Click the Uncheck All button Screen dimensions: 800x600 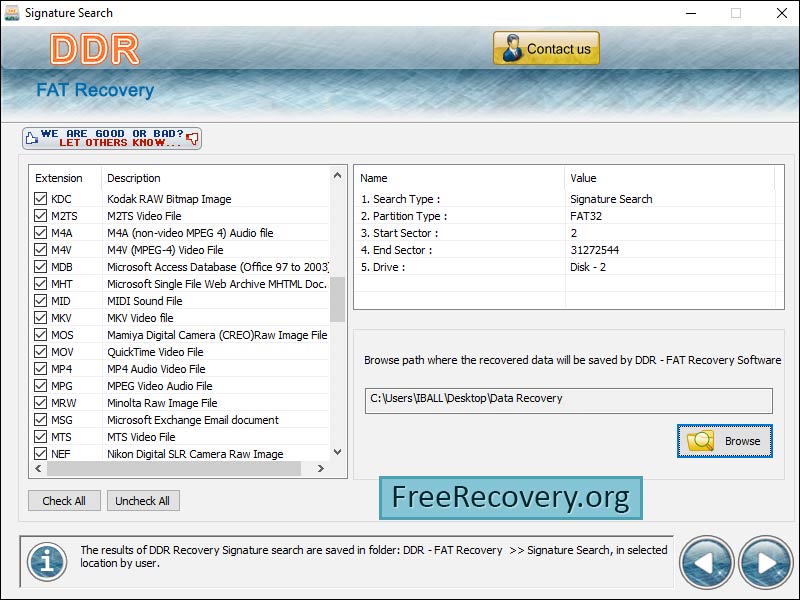click(143, 501)
